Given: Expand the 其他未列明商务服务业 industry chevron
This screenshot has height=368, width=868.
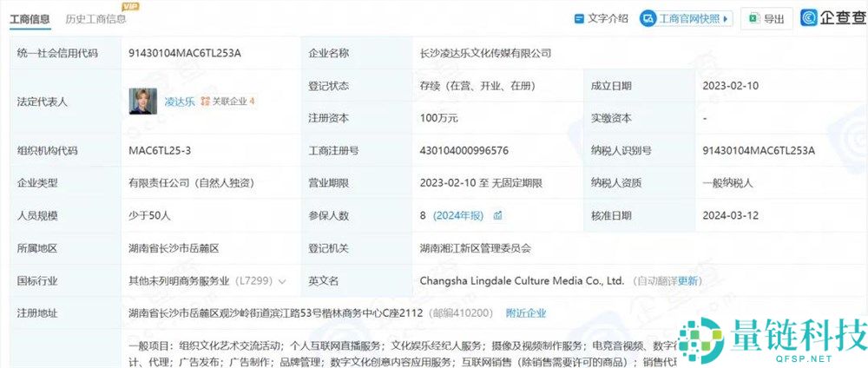Looking at the screenshot, I should [x=282, y=282].
